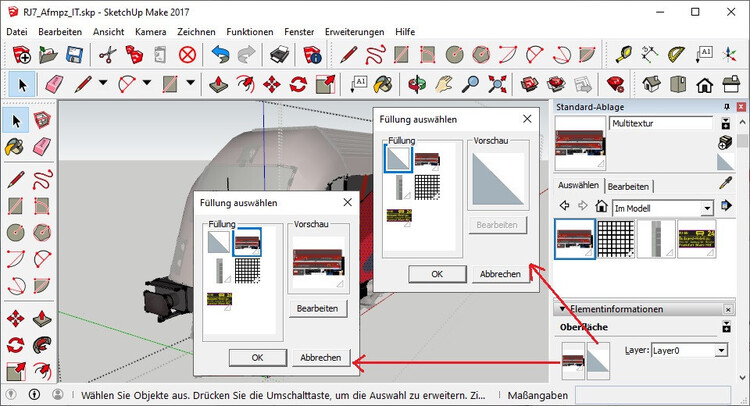
Task: Open the dropdown arrow next to Line tool
Action: click(103, 83)
